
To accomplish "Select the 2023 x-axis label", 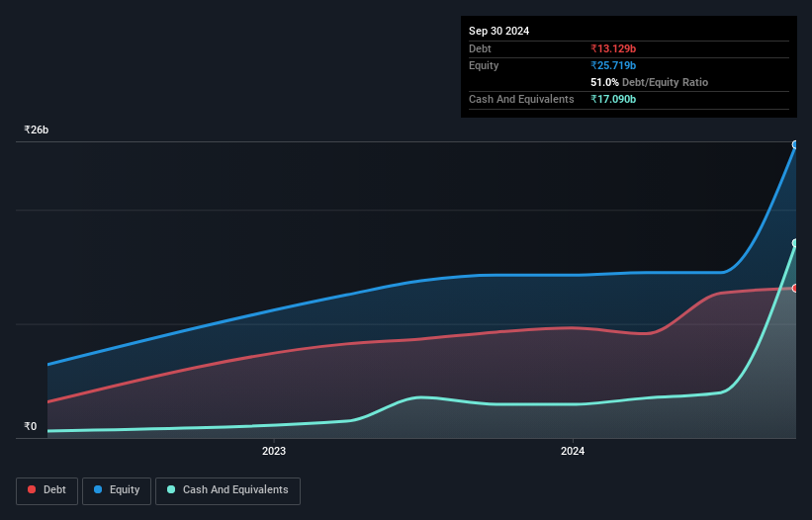I will pyautogui.click(x=274, y=451).
